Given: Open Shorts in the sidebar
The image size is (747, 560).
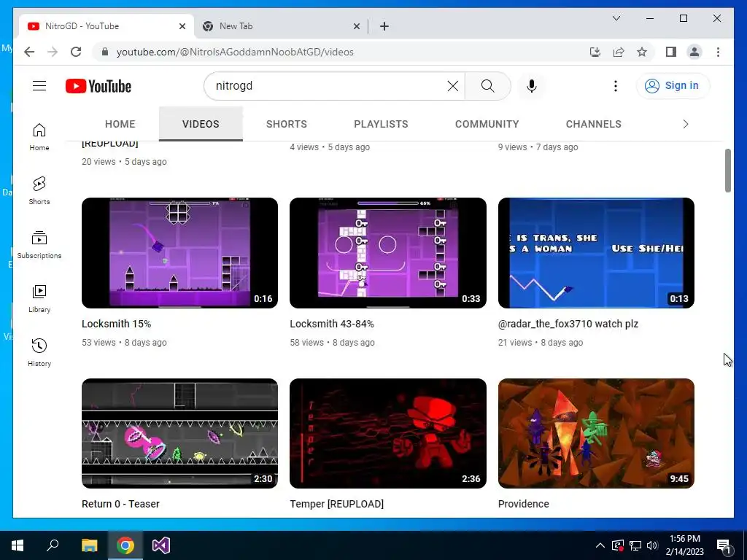Looking at the screenshot, I should (39, 191).
